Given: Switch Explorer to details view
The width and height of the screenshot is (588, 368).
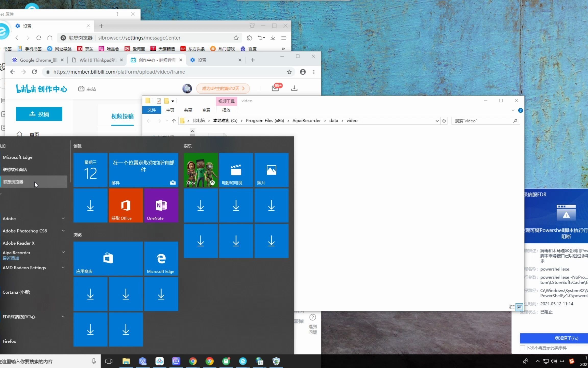Looking at the screenshot, I should click(512, 307).
